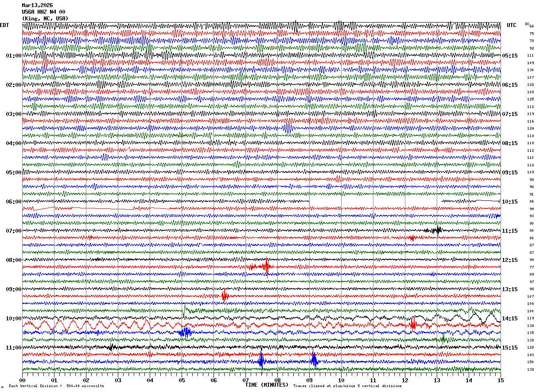Click the 12 minute tick label
Image resolution: width=536 pixels, height=392 pixels.
point(405,380)
